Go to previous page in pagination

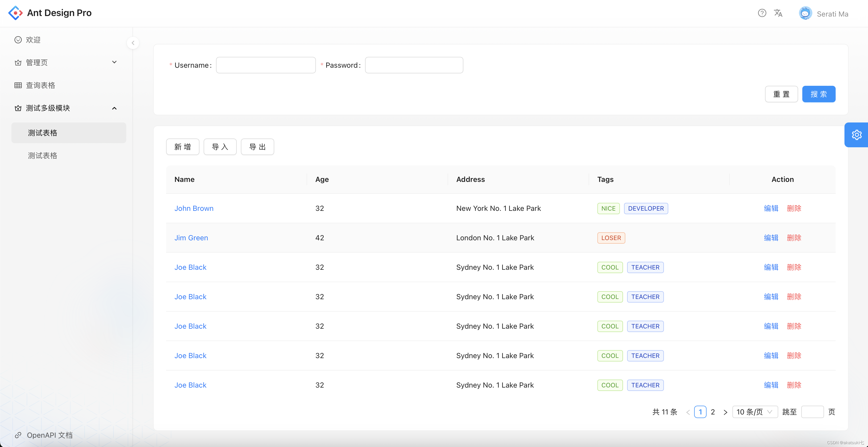pyautogui.click(x=688, y=412)
